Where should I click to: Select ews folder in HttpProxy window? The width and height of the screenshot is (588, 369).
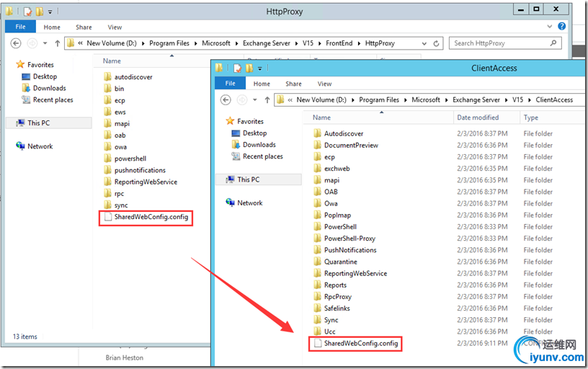(115, 112)
